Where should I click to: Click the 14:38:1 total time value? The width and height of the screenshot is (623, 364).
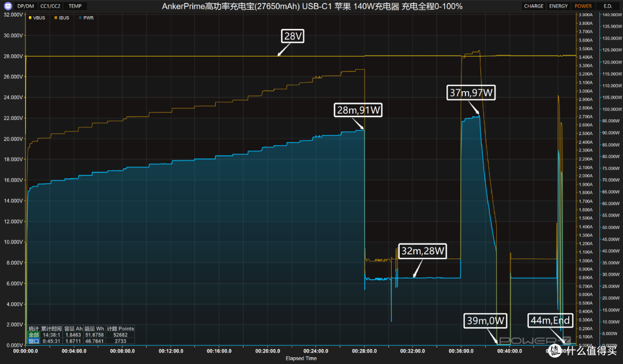pos(51,335)
